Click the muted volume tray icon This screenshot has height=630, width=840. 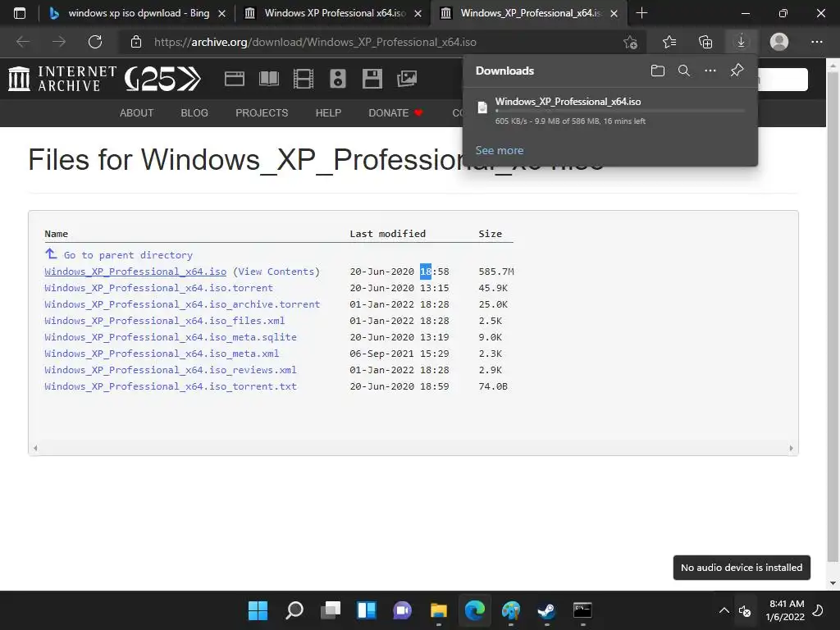pyautogui.click(x=745, y=610)
